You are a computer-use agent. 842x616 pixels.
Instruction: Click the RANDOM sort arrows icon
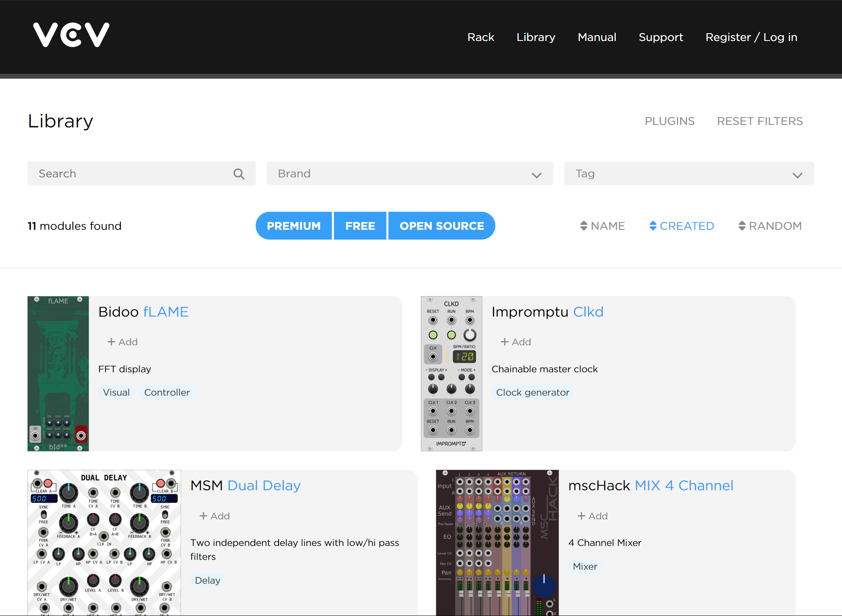742,226
